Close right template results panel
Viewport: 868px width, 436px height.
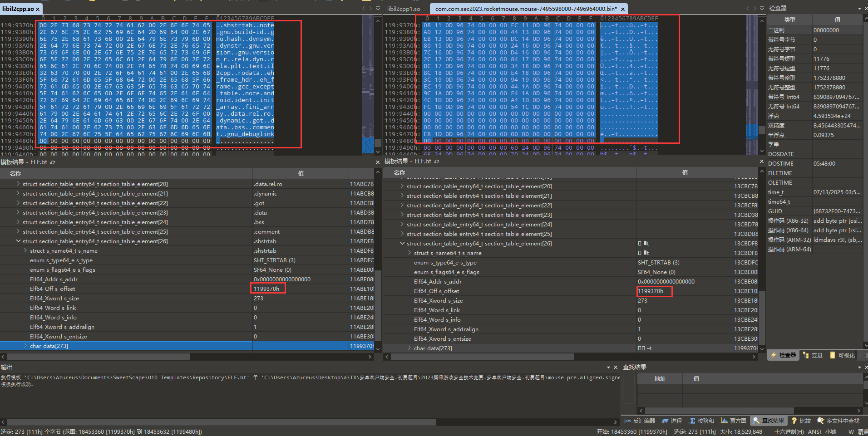[762, 162]
